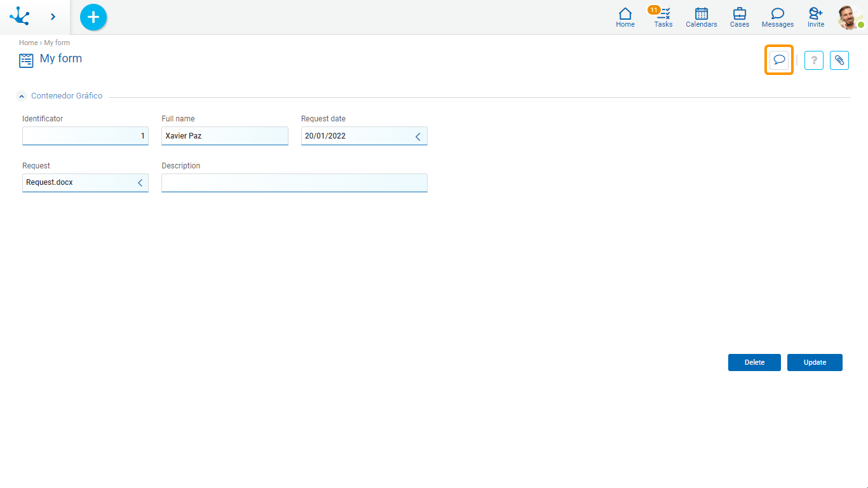Click the blue plus create button
This screenshot has height=488, width=868.
pos(93,17)
